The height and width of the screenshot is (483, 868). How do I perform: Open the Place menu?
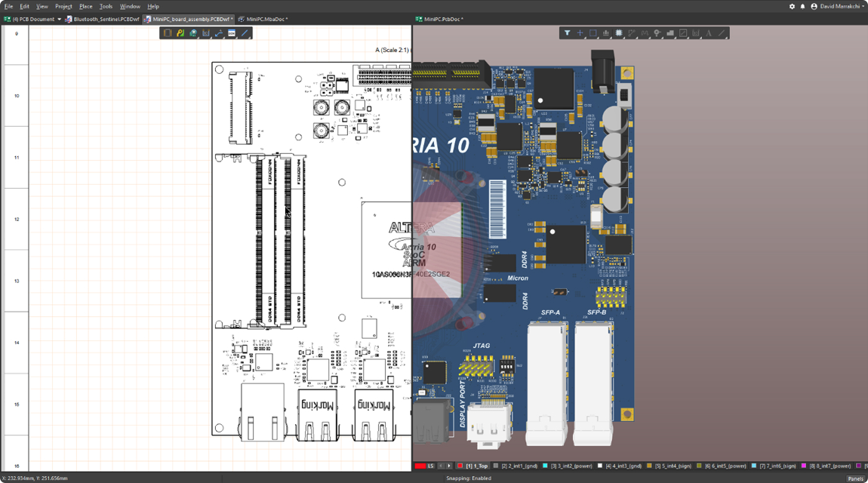pos(86,6)
